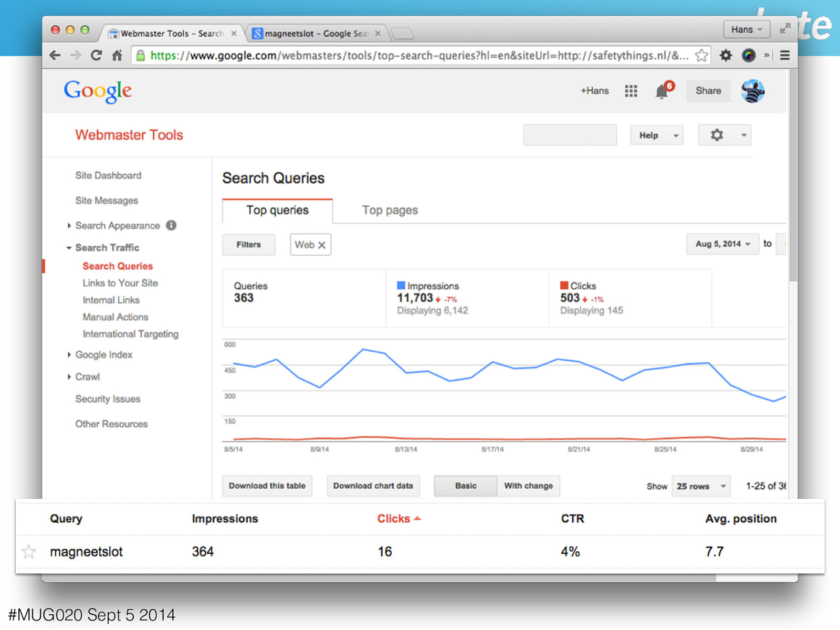Close the Webmaster Tools browser tab

(234, 33)
